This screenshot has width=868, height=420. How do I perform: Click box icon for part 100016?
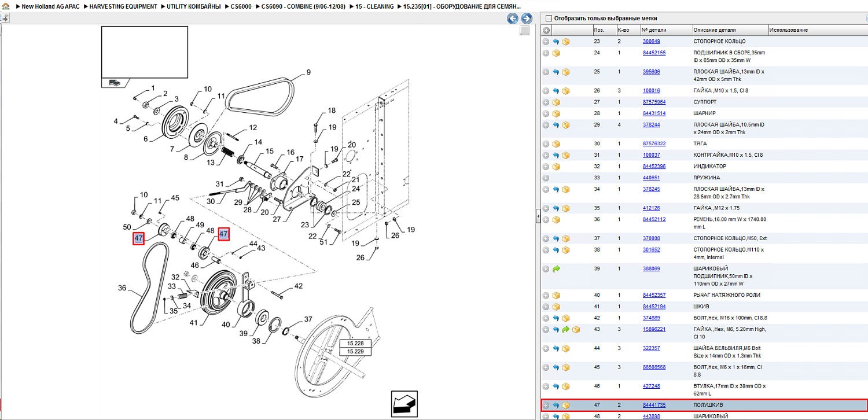[566, 91]
